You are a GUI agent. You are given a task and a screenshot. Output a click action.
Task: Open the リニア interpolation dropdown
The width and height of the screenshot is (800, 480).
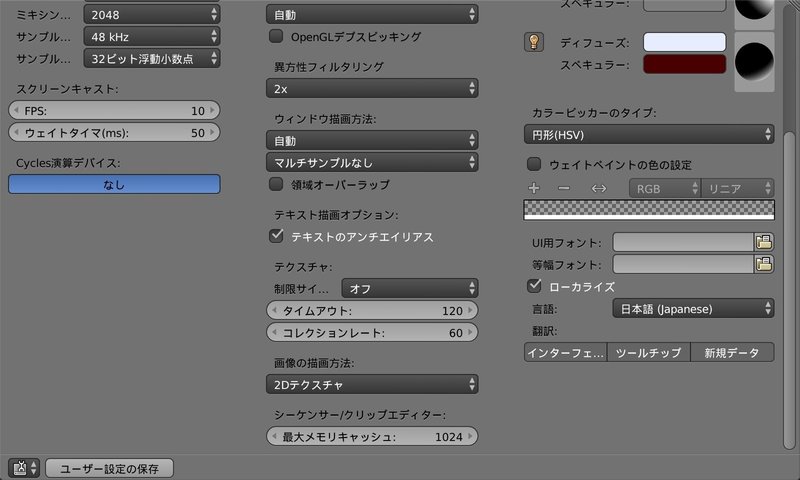738,189
